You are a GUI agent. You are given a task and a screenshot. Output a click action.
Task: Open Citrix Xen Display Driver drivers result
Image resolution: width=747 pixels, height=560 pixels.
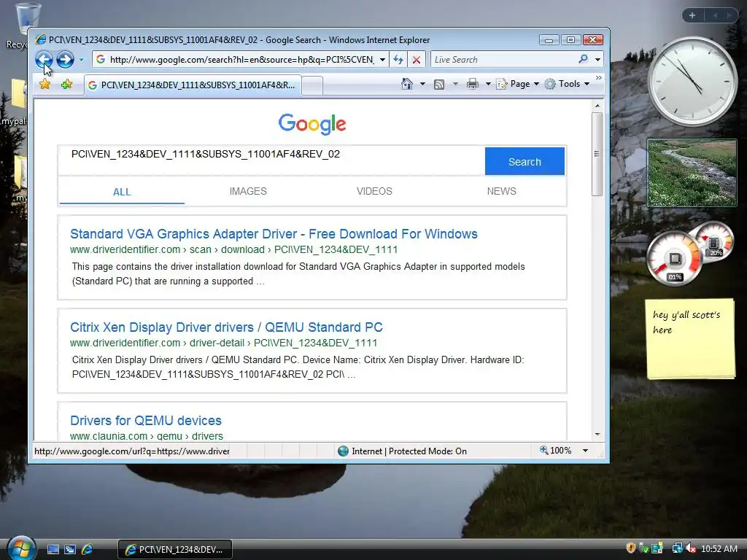pos(226,327)
